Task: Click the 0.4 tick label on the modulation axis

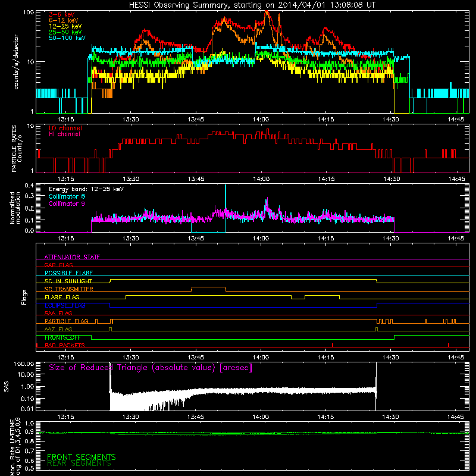Action: pos(29,185)
